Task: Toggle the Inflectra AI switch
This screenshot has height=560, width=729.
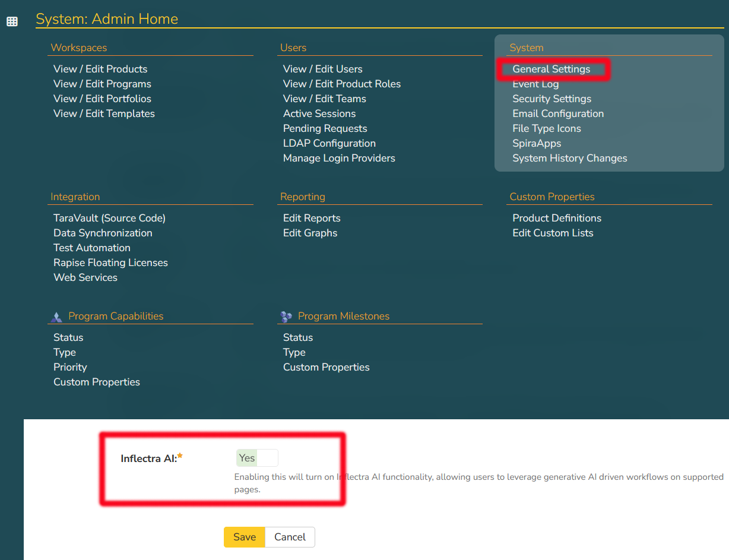Action: pyautogui.click(x=256, y=458)
